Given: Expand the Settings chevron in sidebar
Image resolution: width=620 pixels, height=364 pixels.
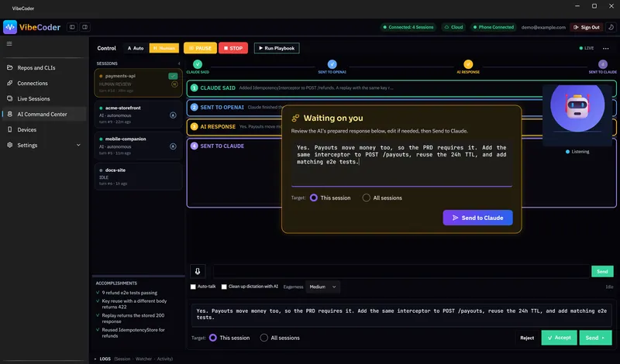Looking at the screenshot, I should tap(78, 145).
